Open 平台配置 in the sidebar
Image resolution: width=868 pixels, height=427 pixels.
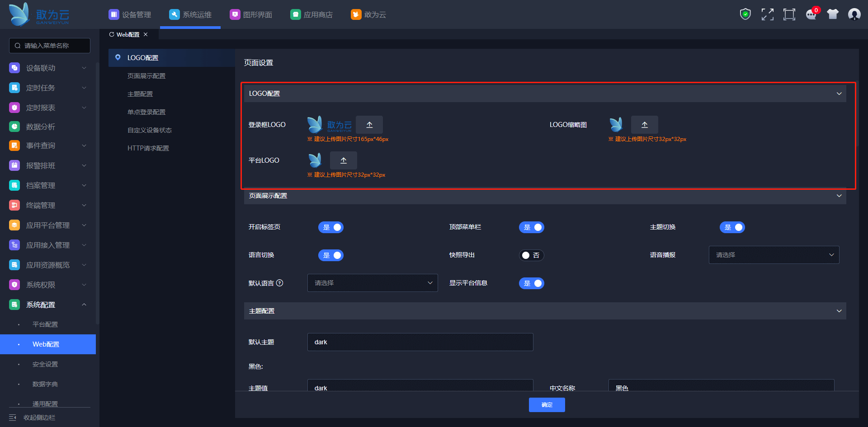(45, 324)
